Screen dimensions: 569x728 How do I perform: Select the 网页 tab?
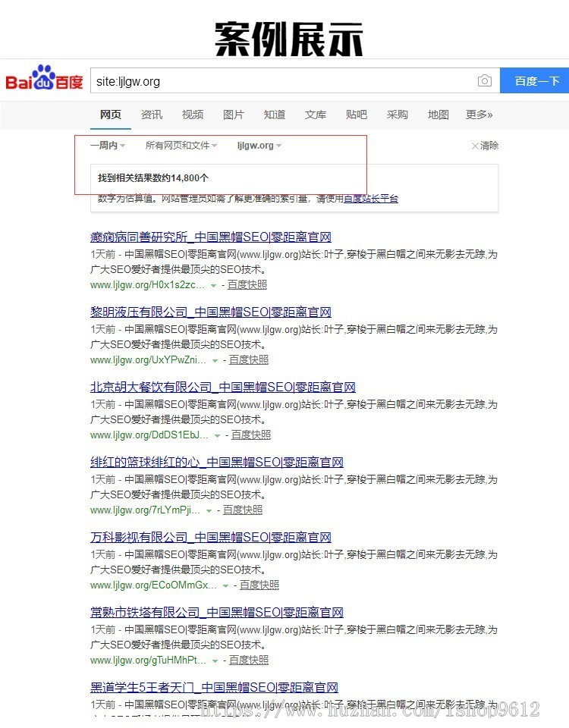point(111,115)
